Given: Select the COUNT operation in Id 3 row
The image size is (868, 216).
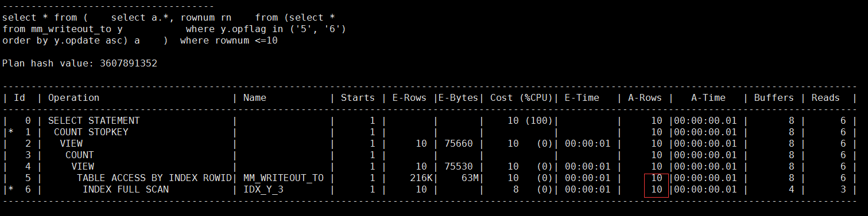Looking at the screenshot, I should click(x=79, y=155).
